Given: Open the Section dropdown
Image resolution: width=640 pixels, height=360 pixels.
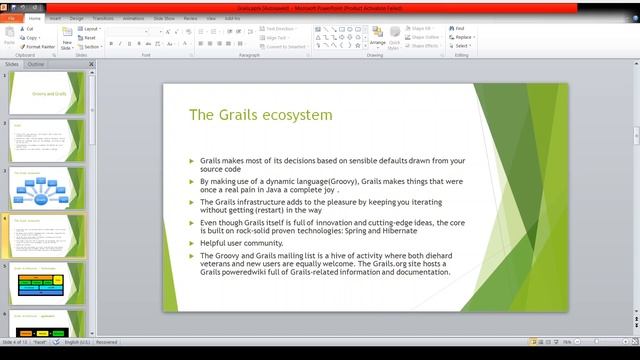Looking at the screenshot, I should 90,47.
